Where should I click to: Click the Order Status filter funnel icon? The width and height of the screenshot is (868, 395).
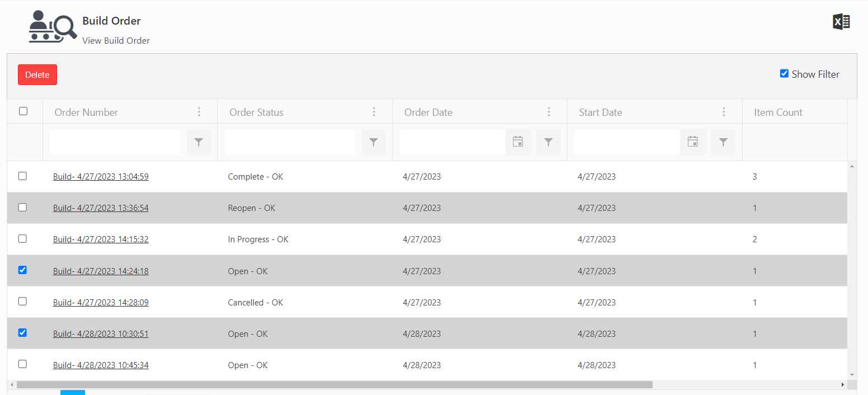pyautogui.click(x=373, y=142)
